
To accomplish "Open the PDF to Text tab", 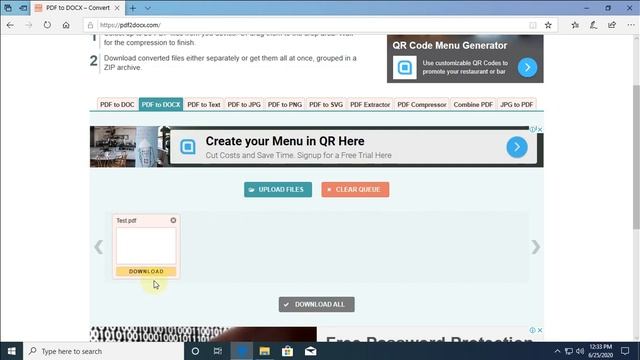I will coord(204,104).
